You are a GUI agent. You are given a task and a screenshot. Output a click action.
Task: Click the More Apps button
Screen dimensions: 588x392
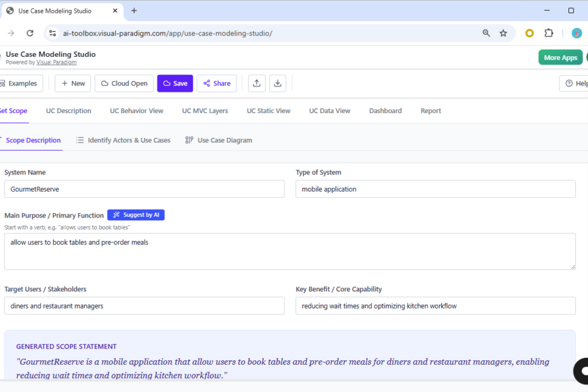560,57
